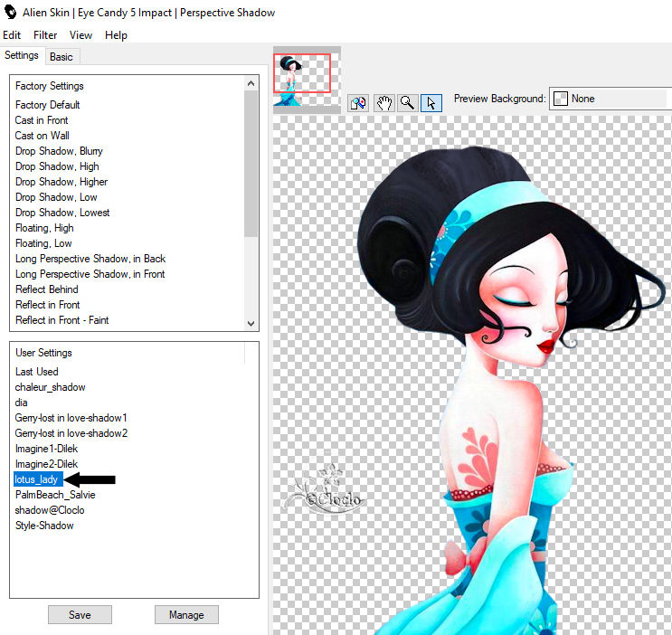Select Drop Shadow, High preset
This screenshot has height=635, width=672.
pyautogui.click(x=57, y=166)
